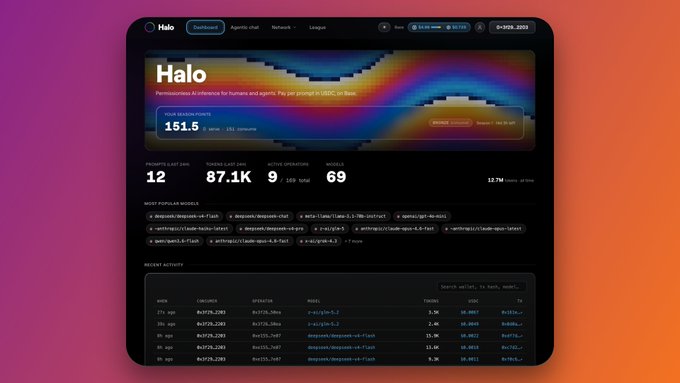Click the TOKENS column header

[x=431, y=301]
